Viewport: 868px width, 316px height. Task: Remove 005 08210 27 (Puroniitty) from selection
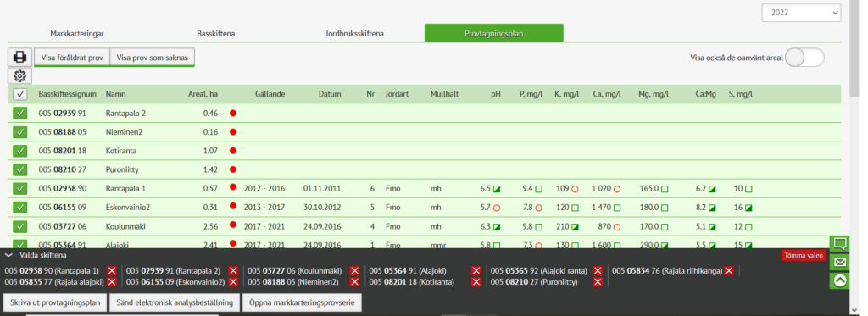[598, 282]
